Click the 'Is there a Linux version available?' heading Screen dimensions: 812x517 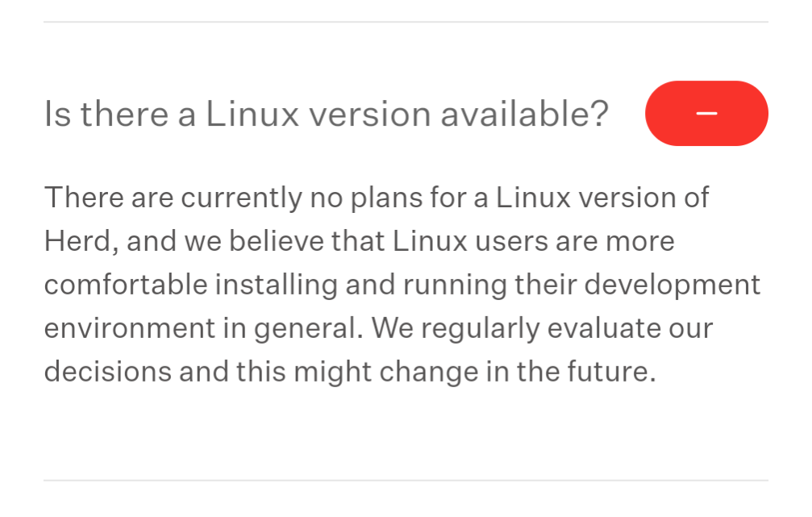click(326, 115)
